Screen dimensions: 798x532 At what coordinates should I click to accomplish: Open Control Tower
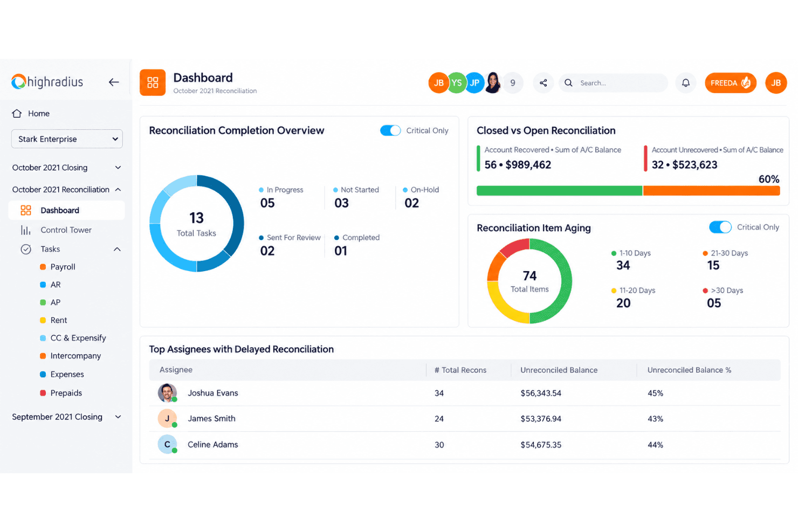point(66,230)
